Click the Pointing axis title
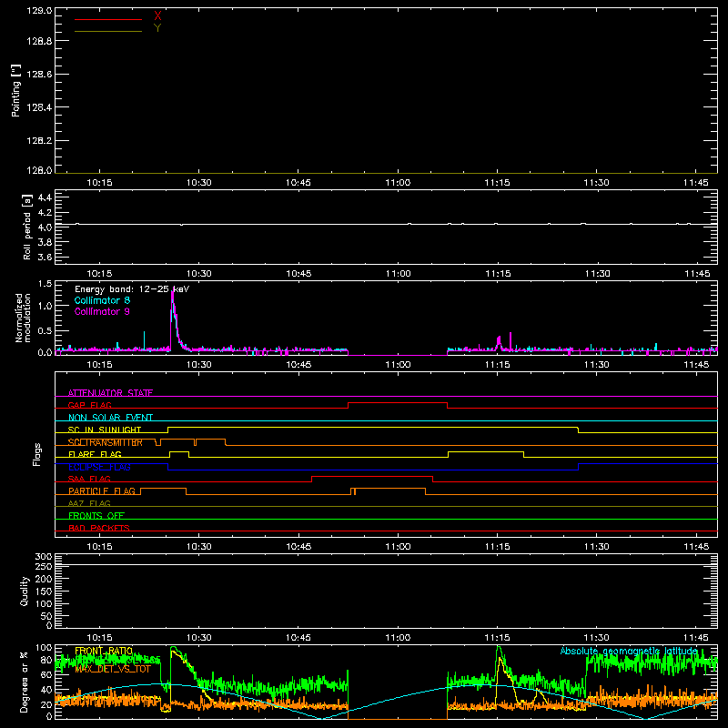728x728 pixels. point(15,91)
